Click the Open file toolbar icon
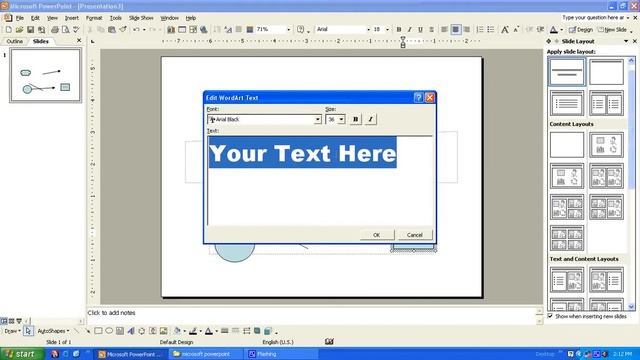This screenshot has height=360, width=640. click(19, 29)
